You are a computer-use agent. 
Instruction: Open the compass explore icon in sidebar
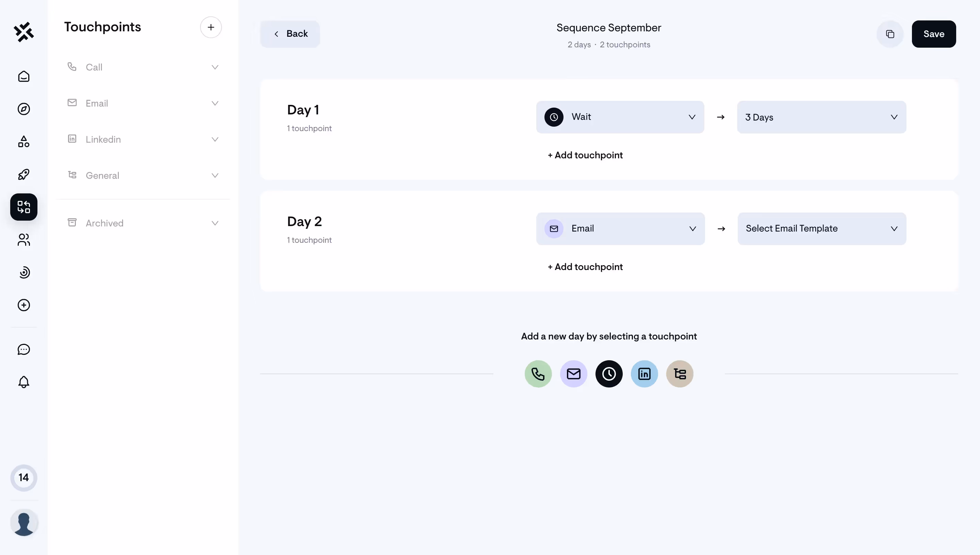[23, 109]
